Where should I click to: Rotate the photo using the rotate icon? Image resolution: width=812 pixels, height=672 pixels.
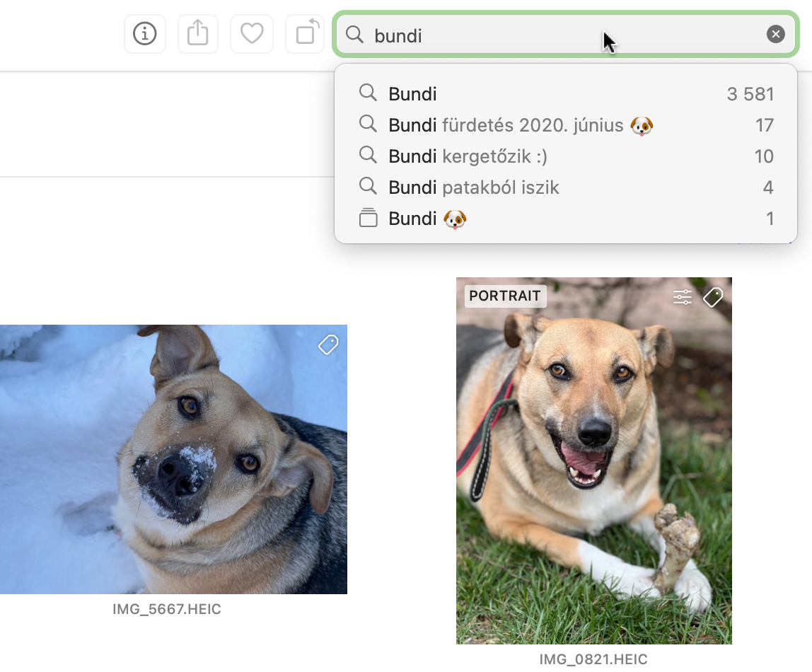tap(306, 34)
